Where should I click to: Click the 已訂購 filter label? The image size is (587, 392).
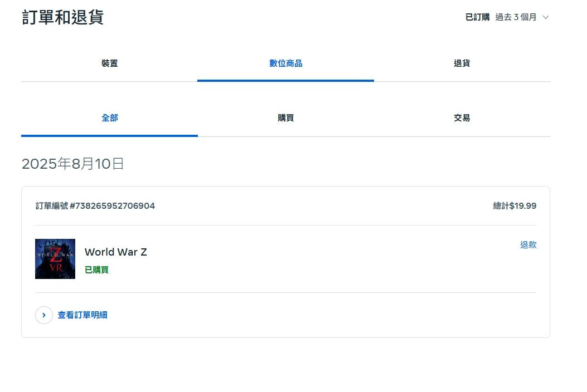click(x=477, y=17)
